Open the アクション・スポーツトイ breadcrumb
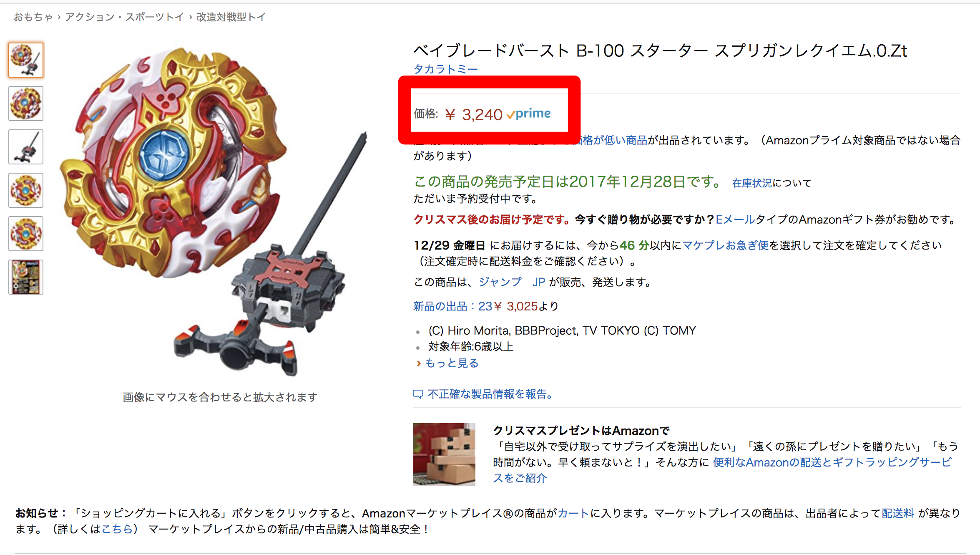 pos(124,17)
